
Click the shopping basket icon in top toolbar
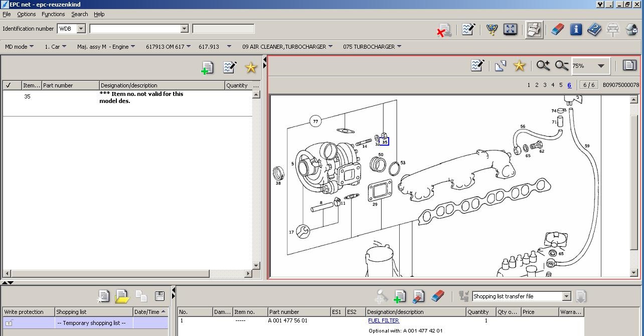pyautogui.click(x=492, y=29)
